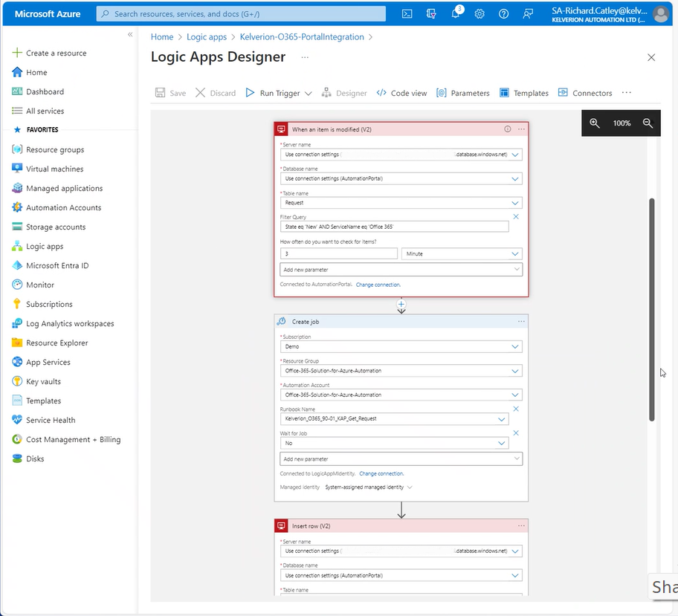Open Monitor from sidebar
The height and width of the screenshot is (616, 678).
pos(40,285)
